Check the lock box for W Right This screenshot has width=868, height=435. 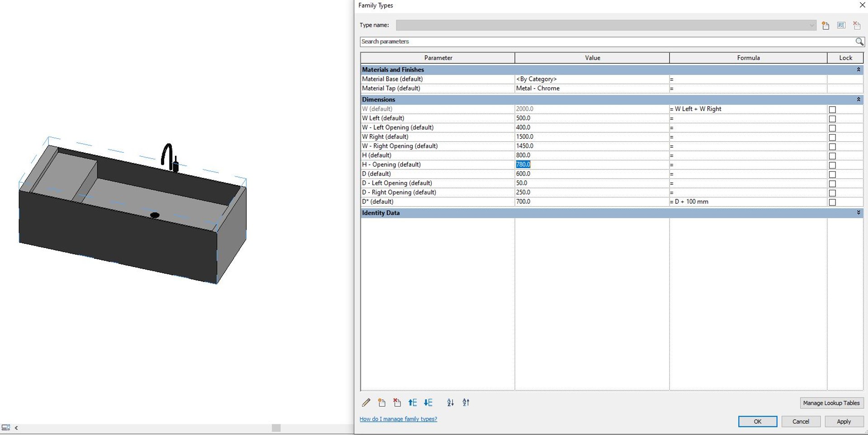(x=832, y=137)
